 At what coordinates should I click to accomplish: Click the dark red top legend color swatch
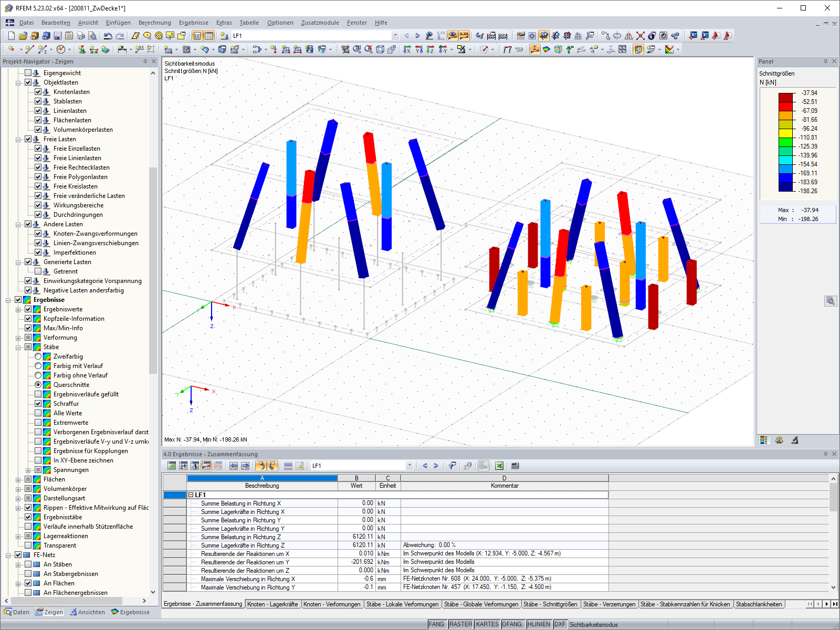(785, 97)
